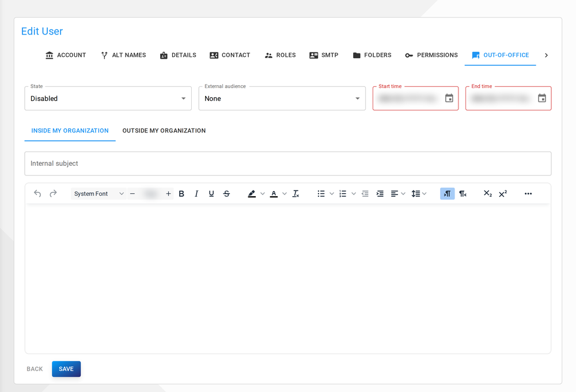Insert numbered list
The image size is (576, 392).
[x=343, y=193]
